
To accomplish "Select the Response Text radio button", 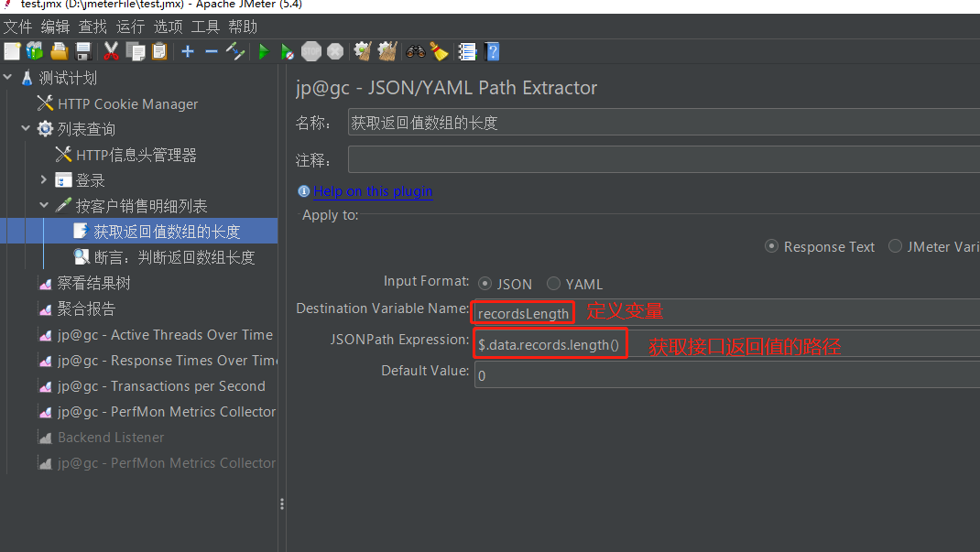I will pos(772,246).
